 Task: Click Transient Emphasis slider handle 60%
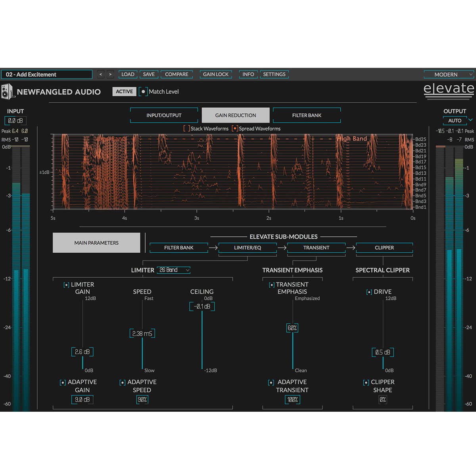(x=292, y=328)
